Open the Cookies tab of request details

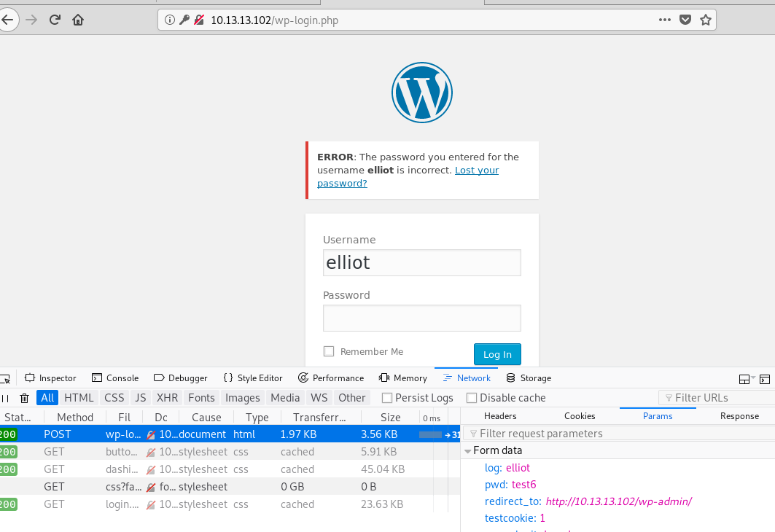[x=580, y=416]
